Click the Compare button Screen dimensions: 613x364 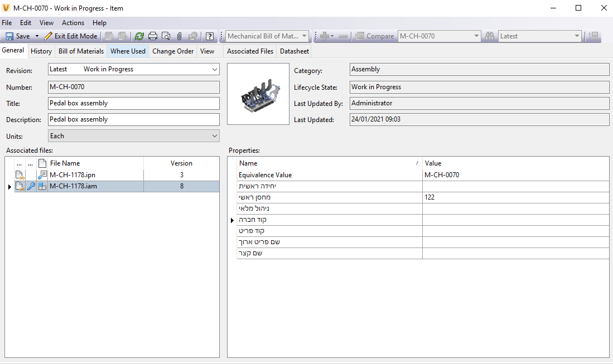tap(374, 36)
